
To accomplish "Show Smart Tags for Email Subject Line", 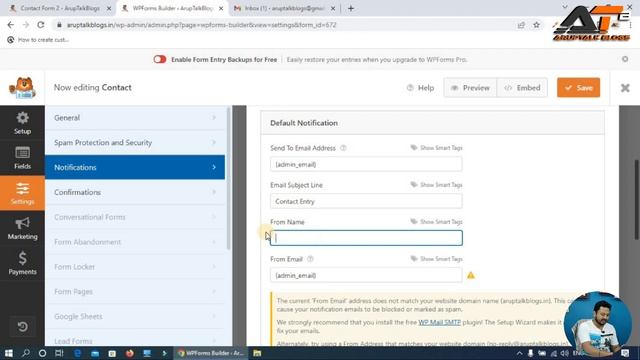I will 436,185.
